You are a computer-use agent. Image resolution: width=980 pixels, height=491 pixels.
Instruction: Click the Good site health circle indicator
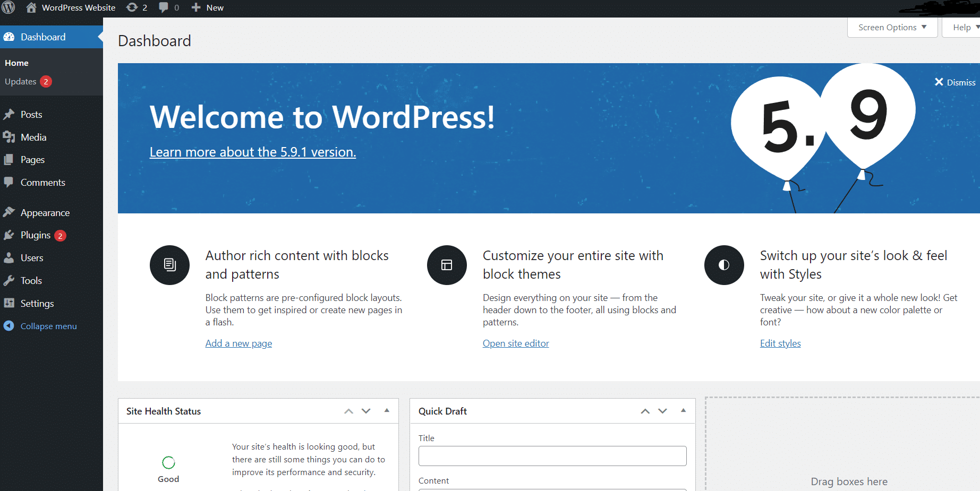(168, 463)
